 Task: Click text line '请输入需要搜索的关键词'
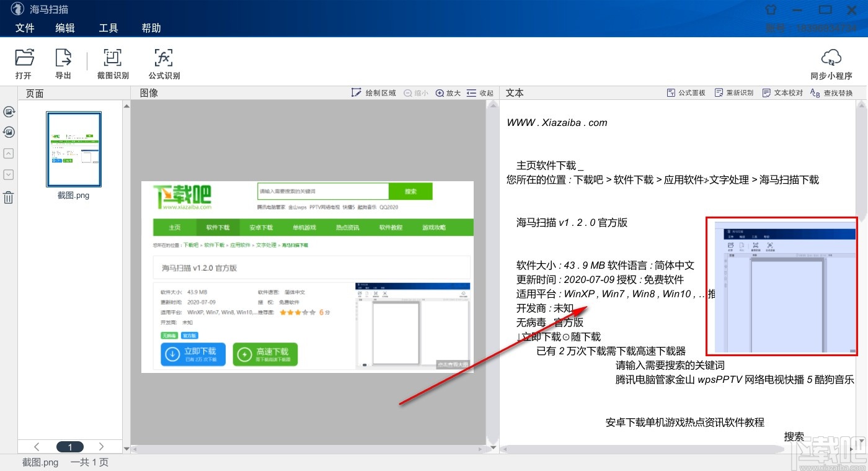click(x=670, y=366)
